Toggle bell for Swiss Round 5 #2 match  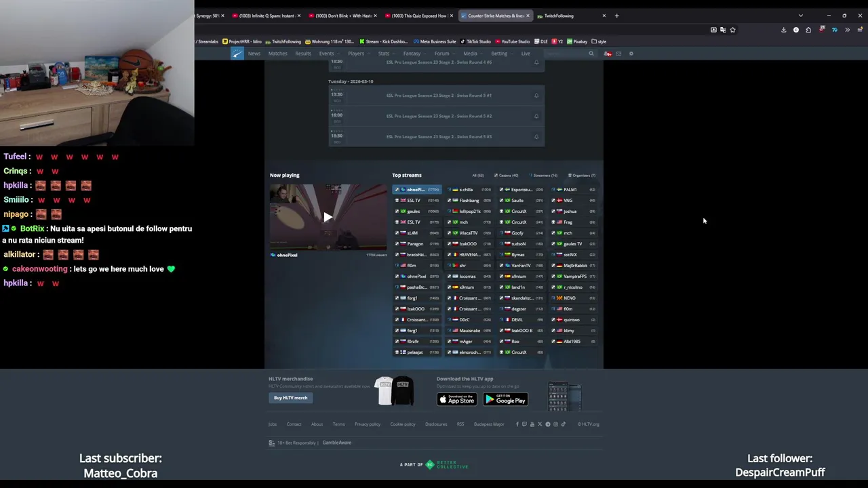[x=536, y=116]
